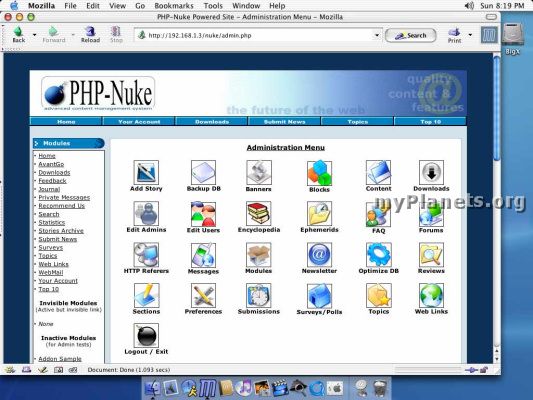
Task: Open the Optimize DB gear icon
Action: click(x=378, y=255)
